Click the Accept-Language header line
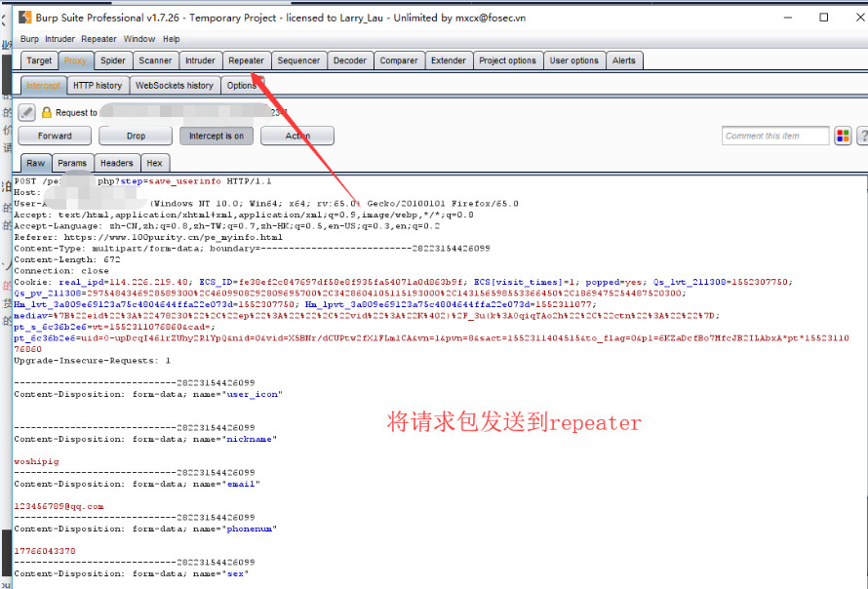The width and height of the screenshot is (868, 589). [227, 226]
